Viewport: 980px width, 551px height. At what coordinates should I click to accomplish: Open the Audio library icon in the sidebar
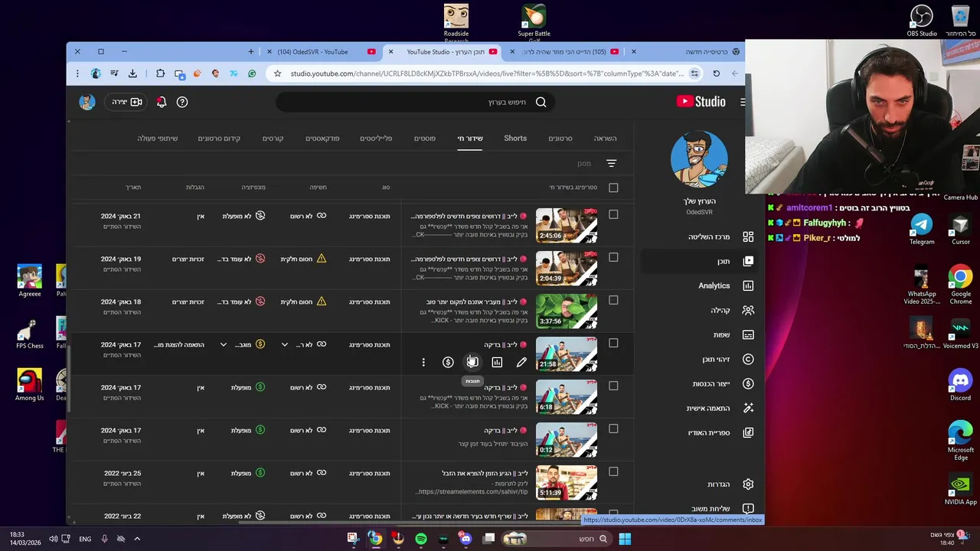pyautogui.click(x=748, y=432)
